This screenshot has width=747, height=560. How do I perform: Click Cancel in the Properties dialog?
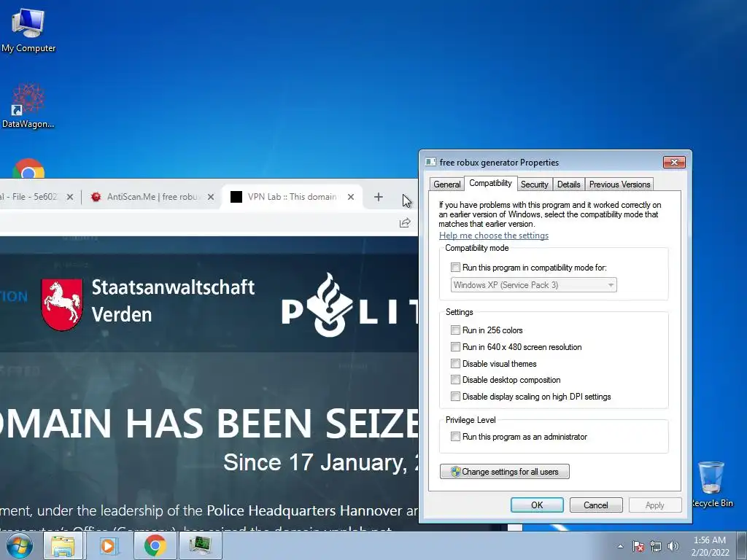(596, 505)
